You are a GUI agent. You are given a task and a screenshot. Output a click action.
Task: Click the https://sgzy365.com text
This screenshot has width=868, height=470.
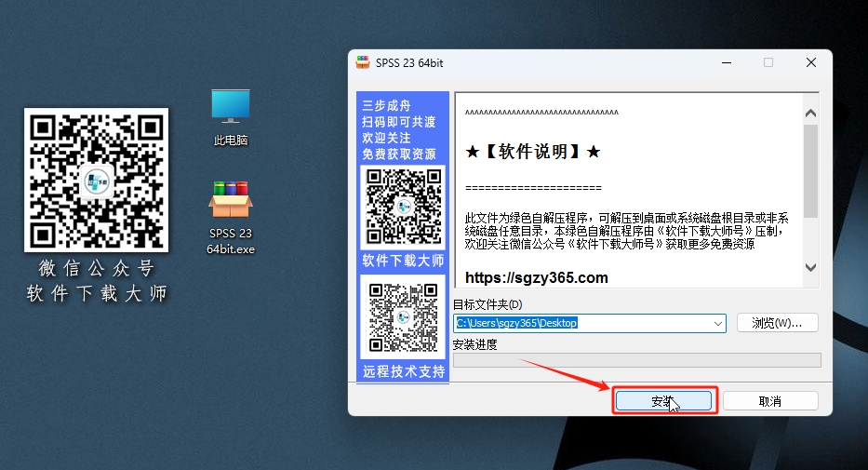click(x=537, y=278)
